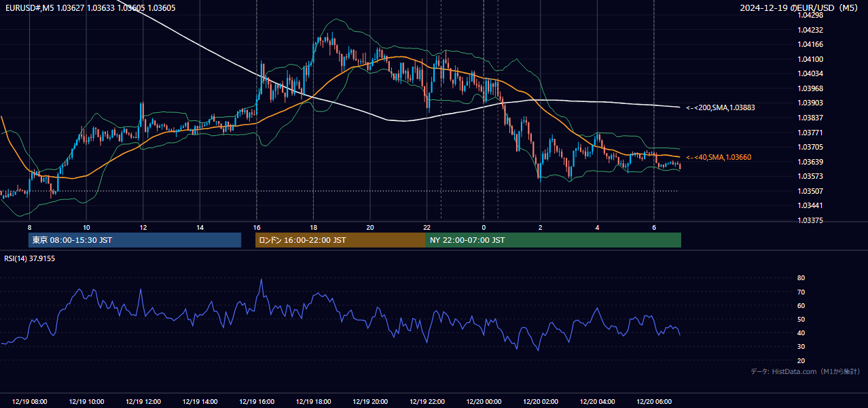Click the RSI 80 level label
The width and height of the screenshot is (868, 408).
pyautogui.click(x=801, y=278)
